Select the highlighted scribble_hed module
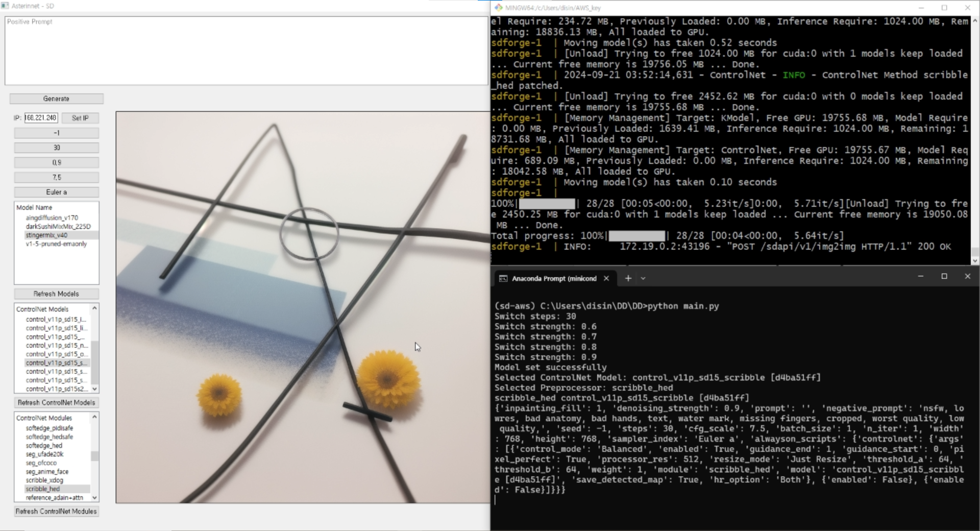Image resolution: width=980 pixels, height=531 pixels. (x=43, y=489)
